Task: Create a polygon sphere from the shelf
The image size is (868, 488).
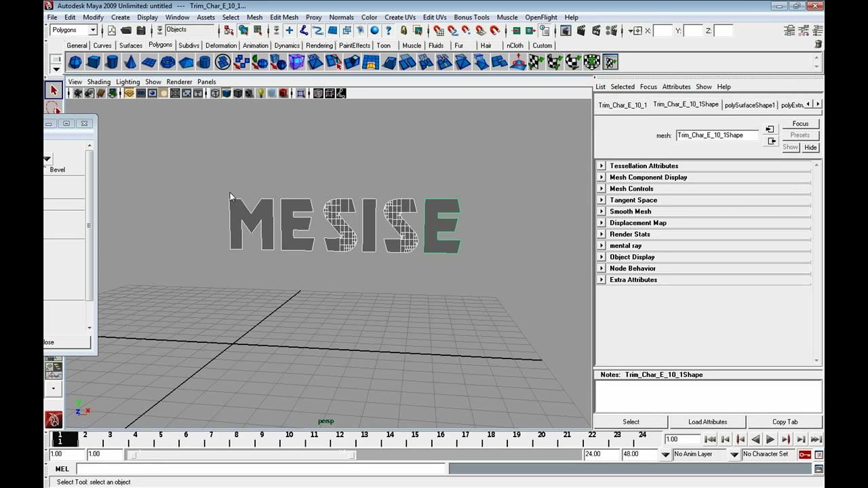Action: [75, 62]
